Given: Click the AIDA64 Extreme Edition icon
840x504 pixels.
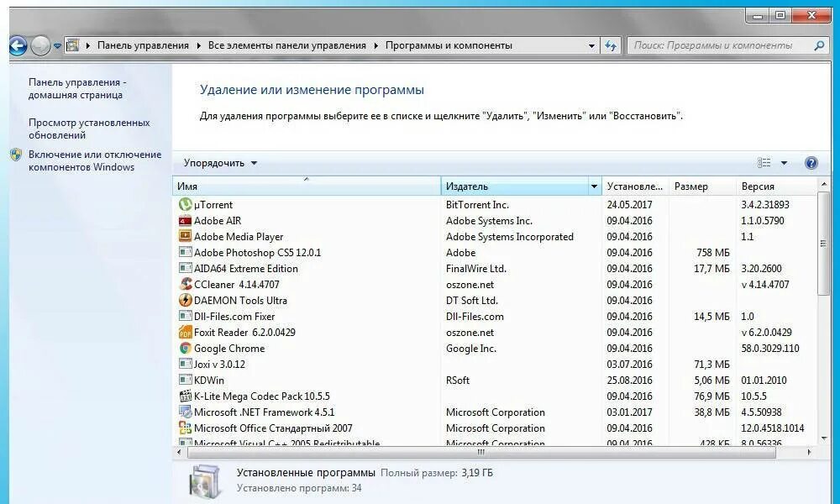Looking at the screenshot, I should pos(185,268).
